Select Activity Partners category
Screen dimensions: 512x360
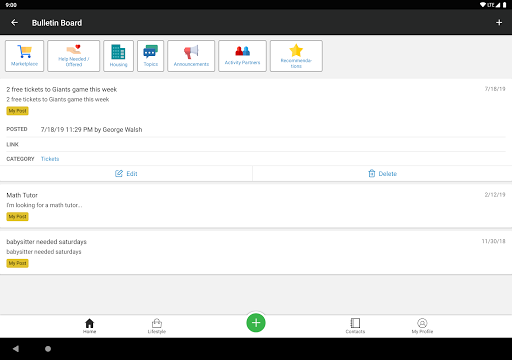click(x=242, y=56)
